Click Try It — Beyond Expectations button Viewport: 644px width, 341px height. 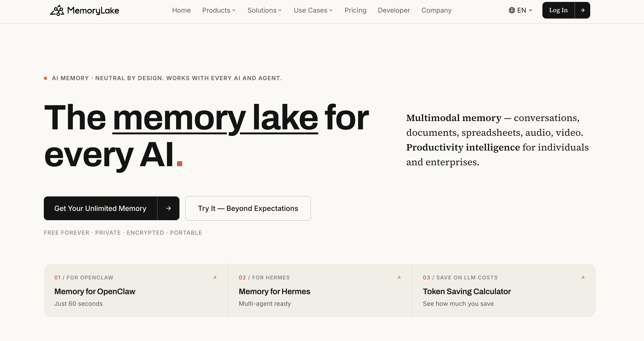[248, 208]
